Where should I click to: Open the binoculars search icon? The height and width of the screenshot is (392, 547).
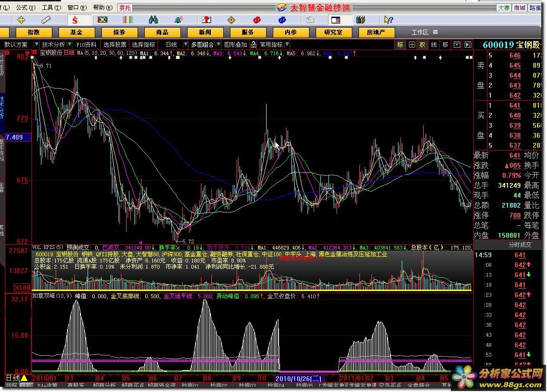point(153,20)
